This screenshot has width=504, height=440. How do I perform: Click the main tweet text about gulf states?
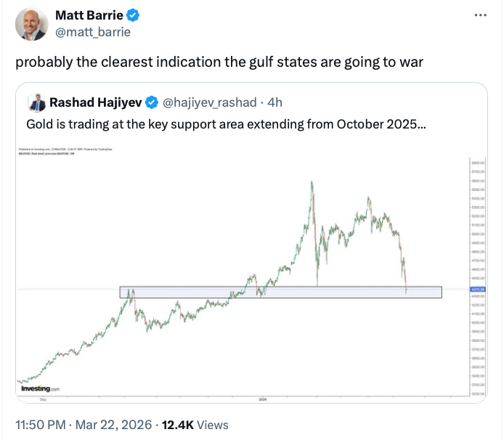(x=219, y=62)
